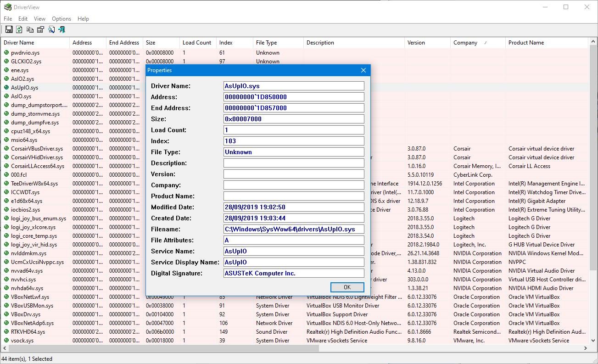Click the '44 item(s), 1 Selected' status text

pos(27,359)
